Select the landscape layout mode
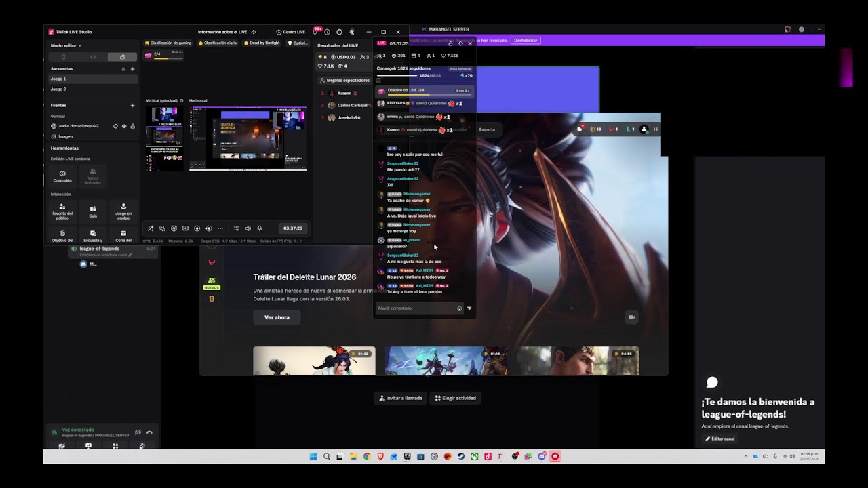 pos(93,57)
